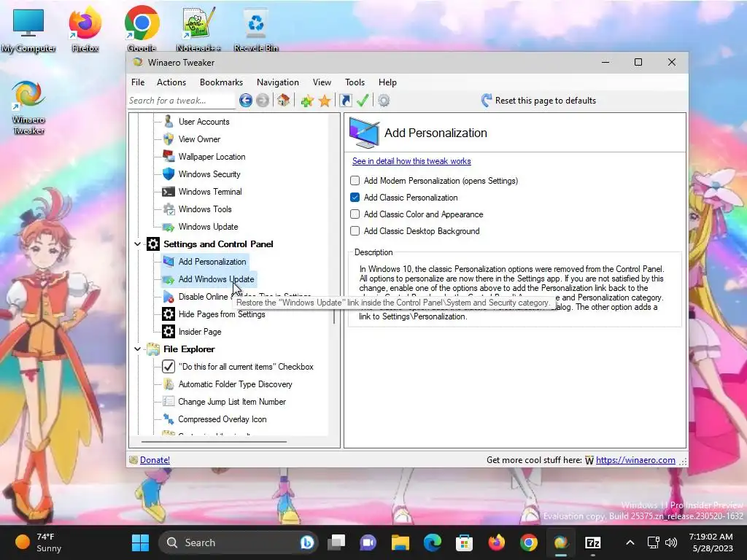Screen dimensions: 747x560
Task: Open taskbar clock showing 7:19:02 AM
Action: [711, 542]
